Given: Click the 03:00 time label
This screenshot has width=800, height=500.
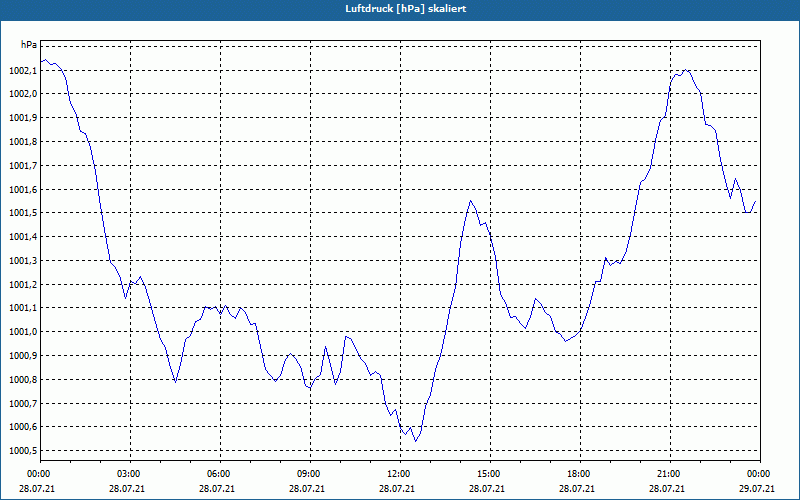Looking at the screenshot, I should [128, 474].
